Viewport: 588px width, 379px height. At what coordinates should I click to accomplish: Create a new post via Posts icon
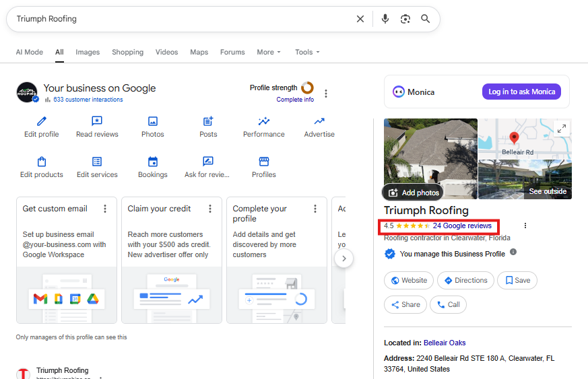pos(208,122)
